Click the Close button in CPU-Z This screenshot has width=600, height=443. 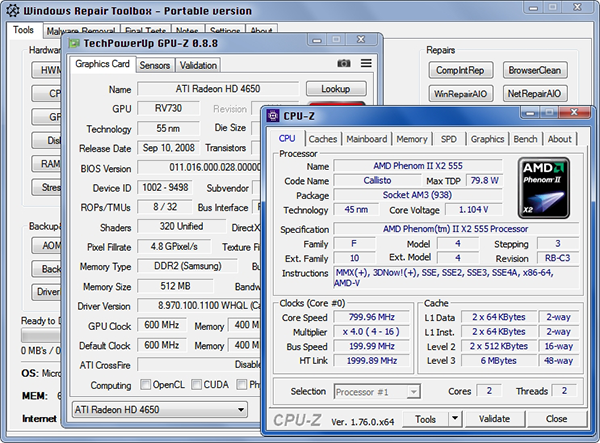(x=557, y=419)
